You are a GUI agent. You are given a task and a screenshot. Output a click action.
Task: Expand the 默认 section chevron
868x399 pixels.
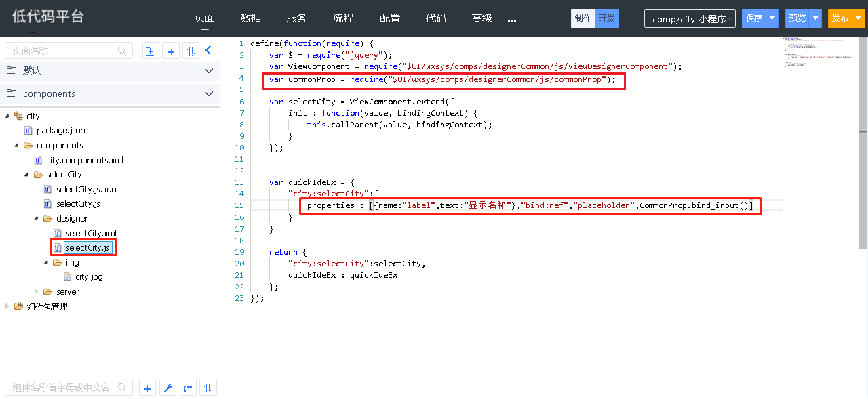click(x=209, y=70)
